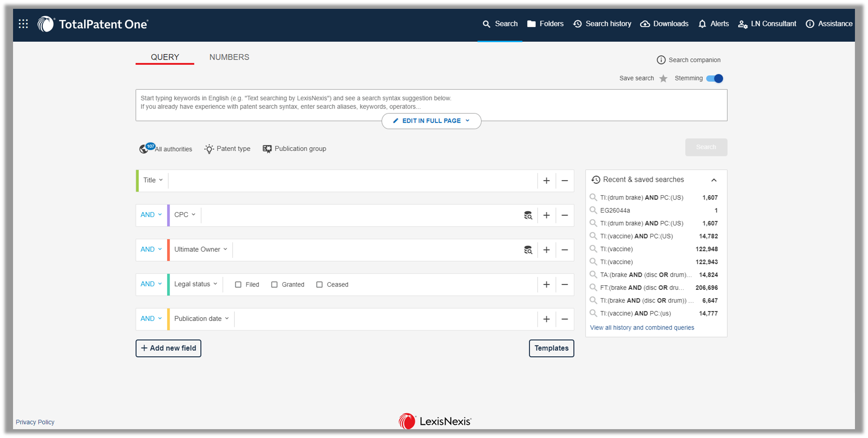The height and width of the screenshot is (438, 868).
Task: Change the AND operator before Legal status
Action: point(151,284)
